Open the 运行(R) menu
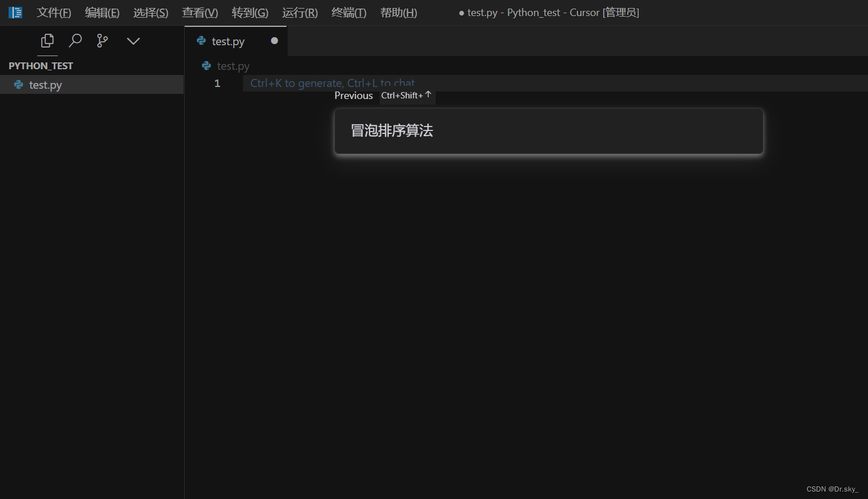The image size is (868, 499). pyautogui.click(x=300, y=13)
